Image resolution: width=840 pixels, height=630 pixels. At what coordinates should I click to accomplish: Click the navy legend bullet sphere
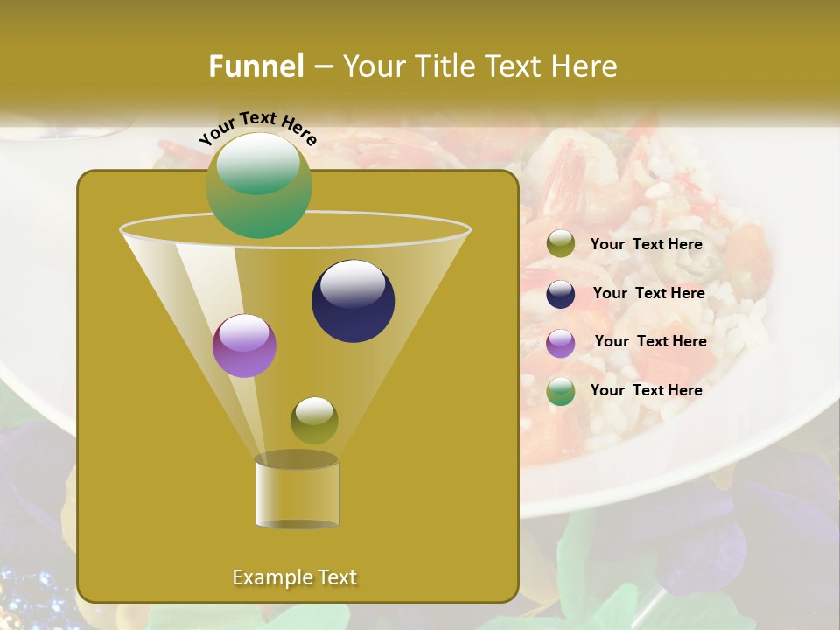(561, 294)
